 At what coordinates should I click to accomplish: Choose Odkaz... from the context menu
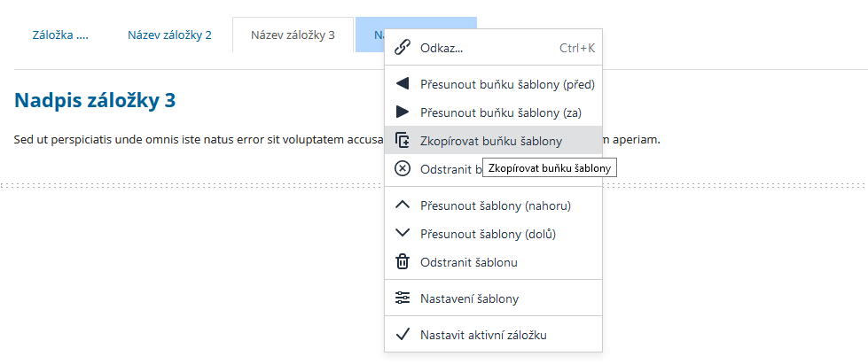442,48
